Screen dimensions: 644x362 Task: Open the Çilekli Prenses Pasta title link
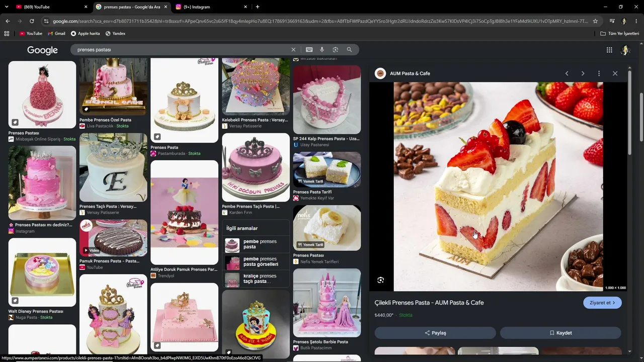point(429,303)
